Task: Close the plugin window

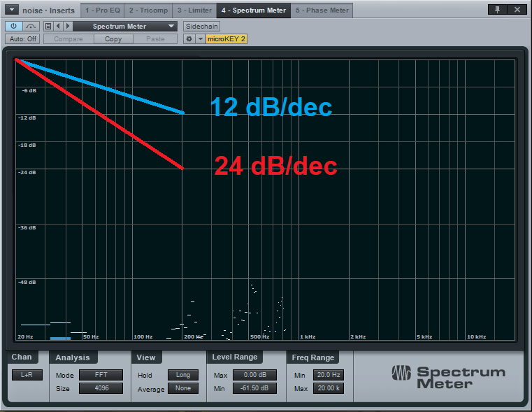Action: click(517, 10)
